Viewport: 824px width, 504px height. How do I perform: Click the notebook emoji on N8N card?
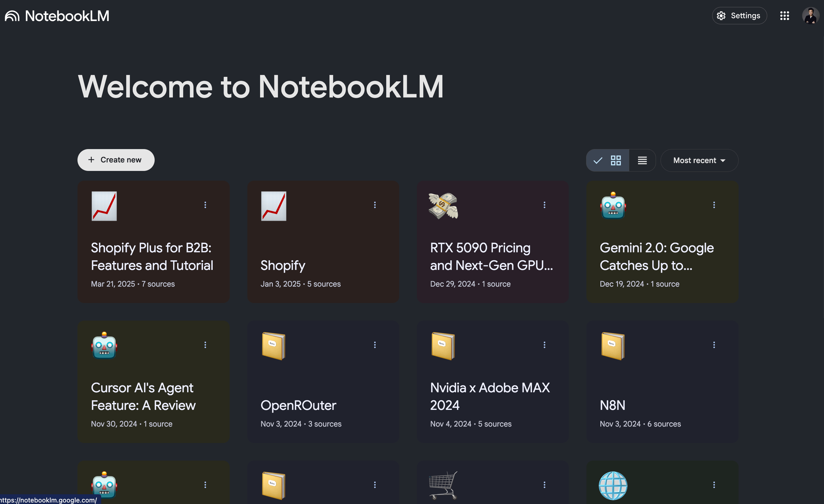pyautogui.click(x=613, y=346)
